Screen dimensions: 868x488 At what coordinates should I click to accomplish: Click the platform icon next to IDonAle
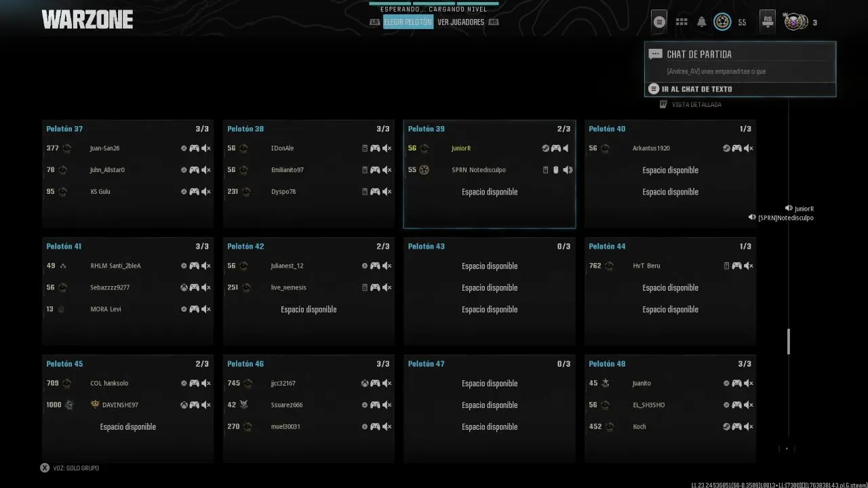click(365, 148)
